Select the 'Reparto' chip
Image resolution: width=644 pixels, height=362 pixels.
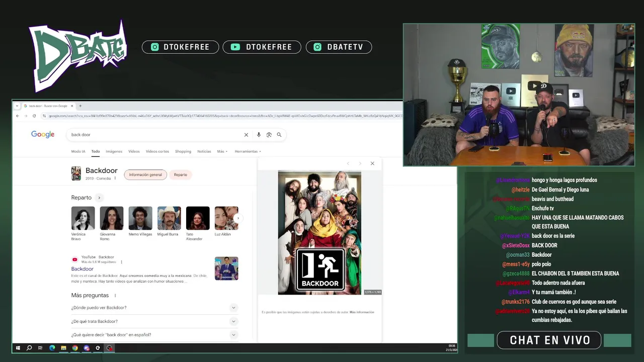pos(181,175)
